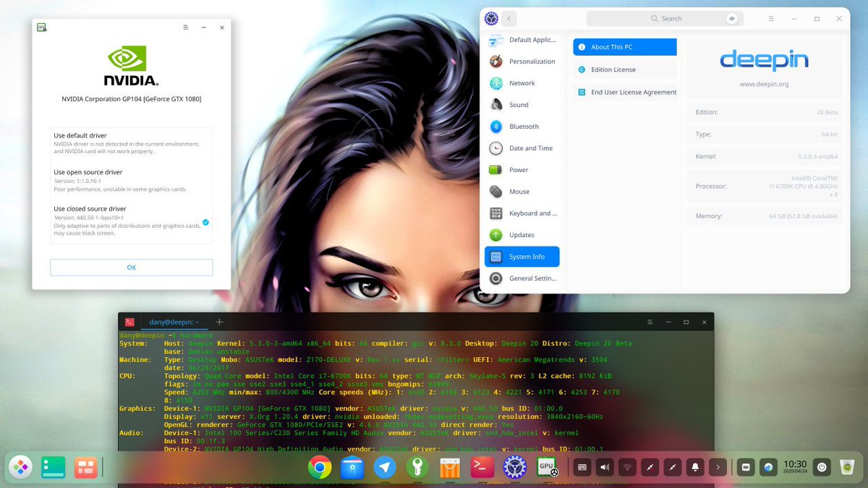Open multitasking view in the dock
Viewport: 868px width, 488px height.
[x=85, y=468]
